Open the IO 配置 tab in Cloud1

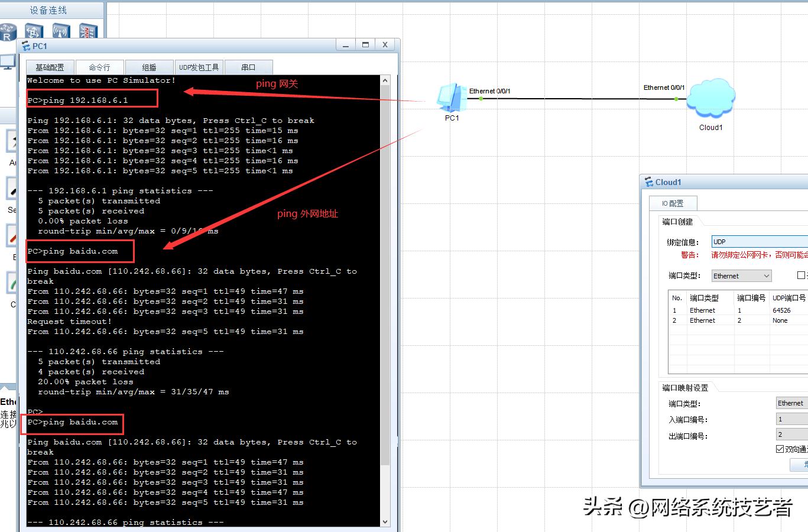tap(673, 203)
